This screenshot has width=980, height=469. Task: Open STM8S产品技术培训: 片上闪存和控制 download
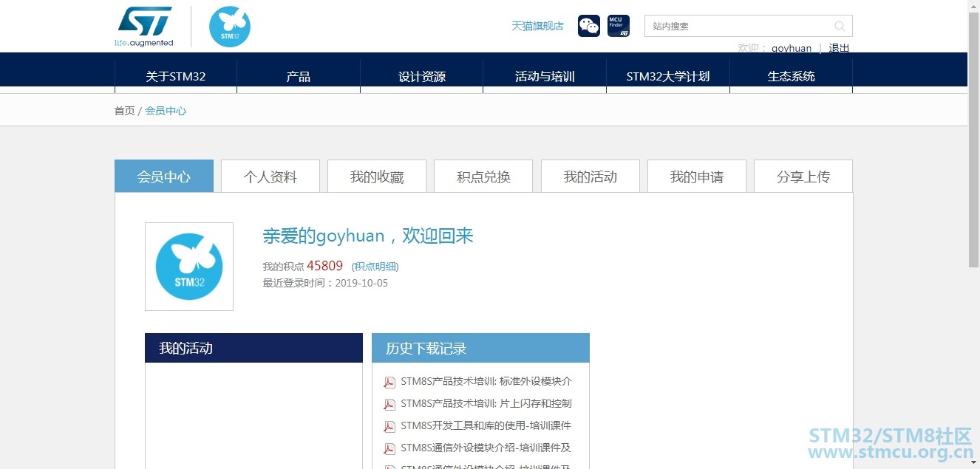(x=486, y=403)
